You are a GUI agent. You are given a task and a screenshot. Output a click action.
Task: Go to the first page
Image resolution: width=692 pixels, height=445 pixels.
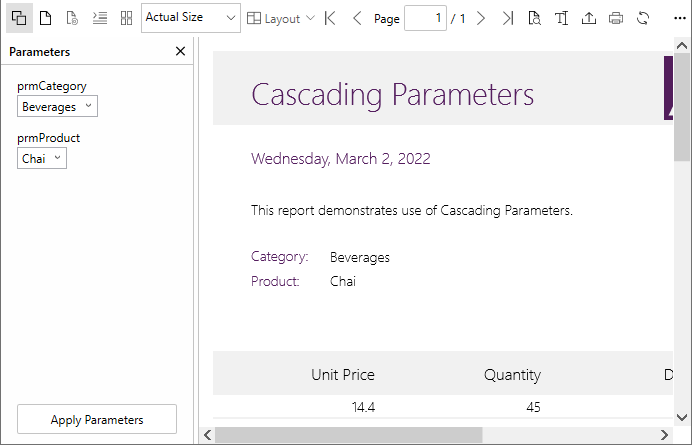click(x=330, y=18)
